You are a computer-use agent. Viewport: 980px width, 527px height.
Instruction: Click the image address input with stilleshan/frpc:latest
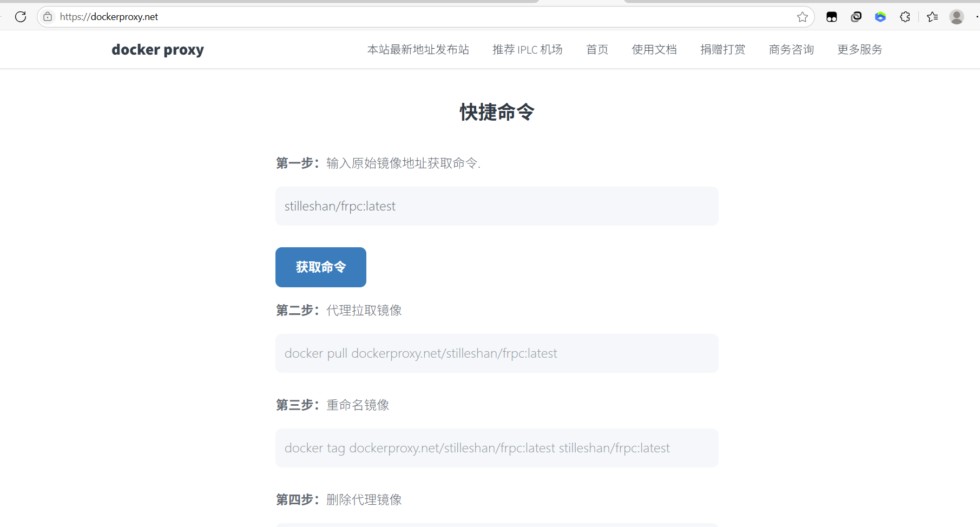[497, 206]
